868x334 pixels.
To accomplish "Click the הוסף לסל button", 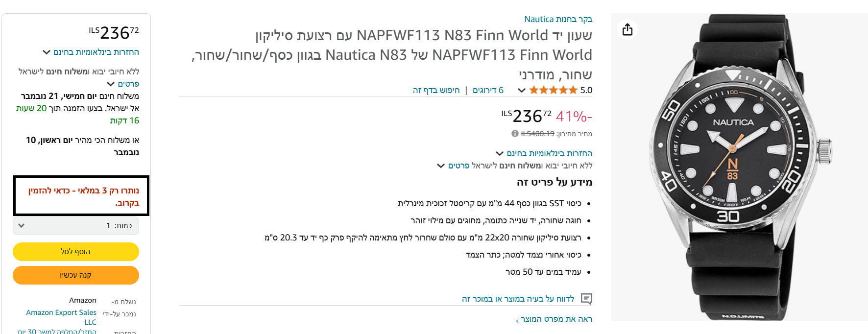I will 76,251.
